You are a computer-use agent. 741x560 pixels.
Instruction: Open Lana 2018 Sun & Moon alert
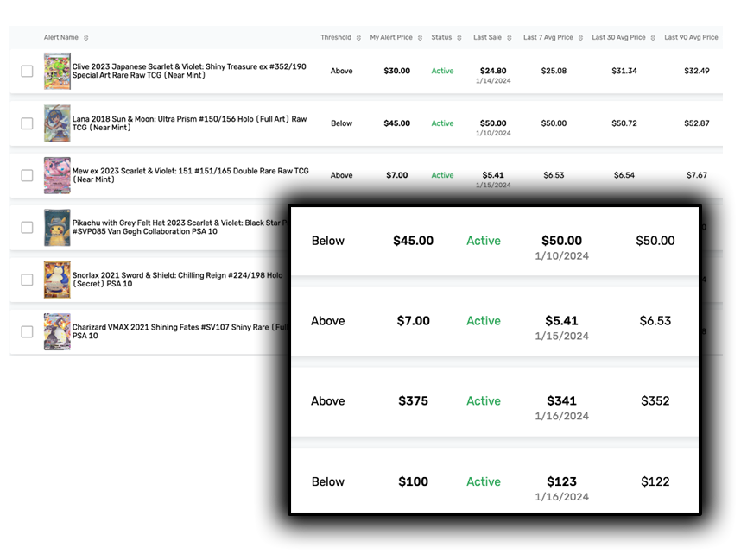pos(189,123)
